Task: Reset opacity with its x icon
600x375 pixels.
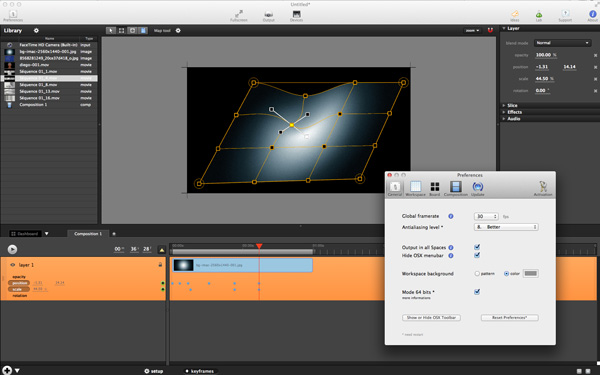Action: 595,55
